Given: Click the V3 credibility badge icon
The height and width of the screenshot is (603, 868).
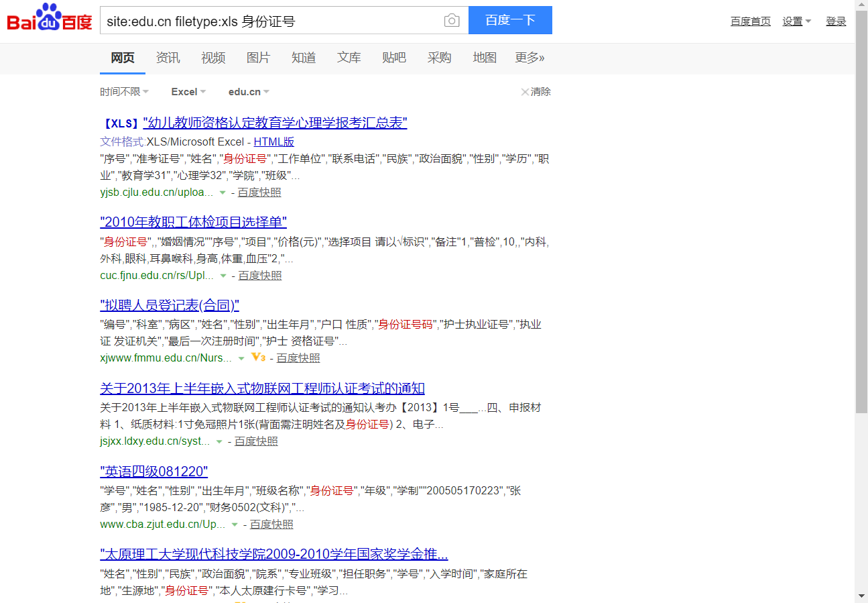Looking at the screenshot, I should pyautogui.click(x=258, y=358).
